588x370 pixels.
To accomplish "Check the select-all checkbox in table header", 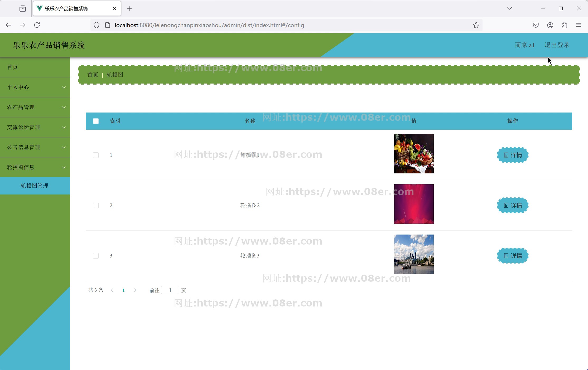I will 96,121.
